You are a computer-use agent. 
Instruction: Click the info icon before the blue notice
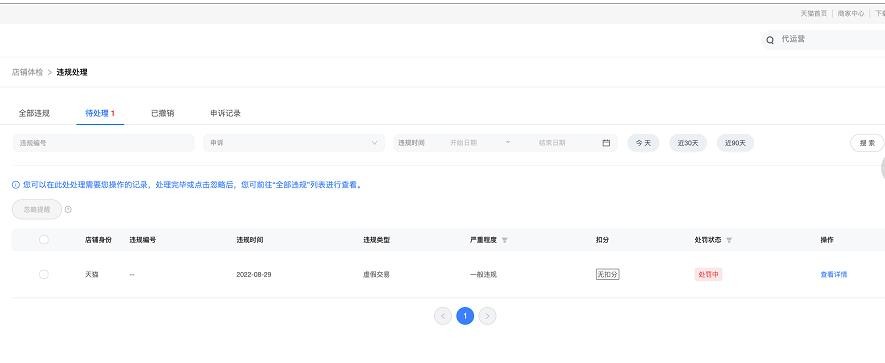[x=16, y=185]
